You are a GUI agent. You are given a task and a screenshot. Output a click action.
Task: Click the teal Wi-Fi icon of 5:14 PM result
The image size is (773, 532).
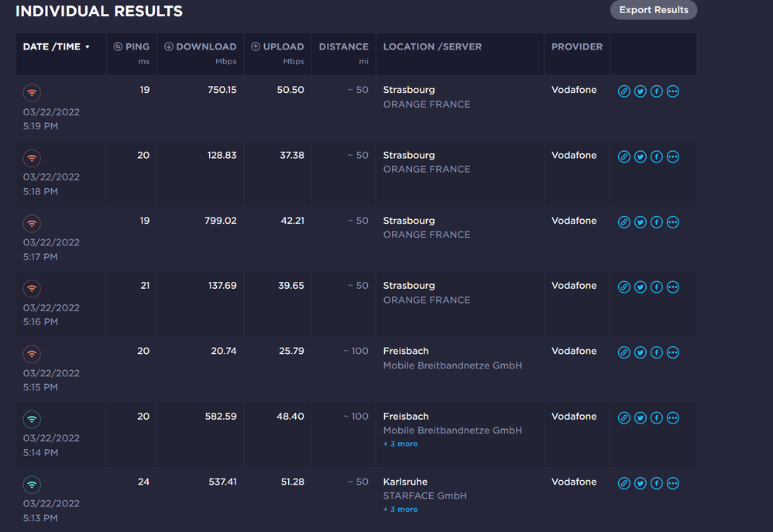(32, 419)
